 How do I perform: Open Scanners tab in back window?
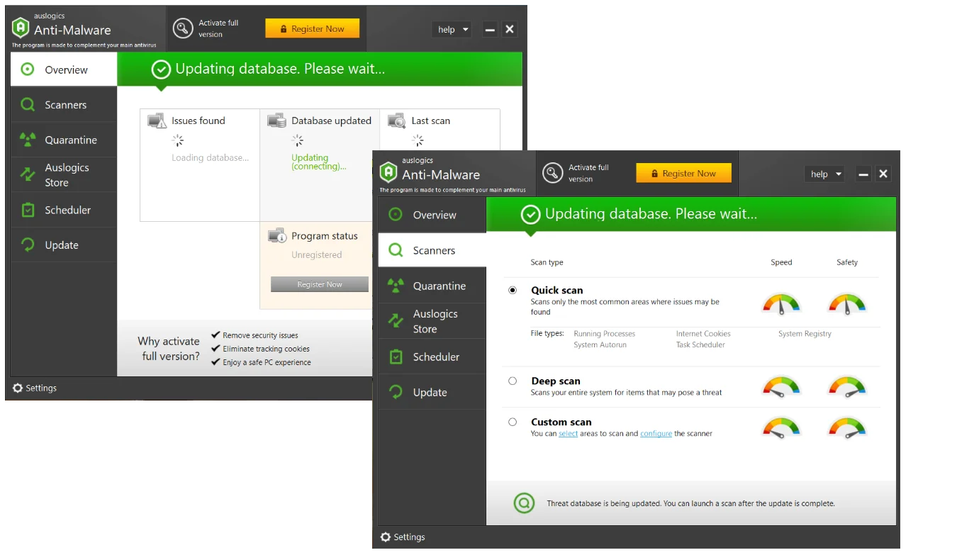(64, 105)
